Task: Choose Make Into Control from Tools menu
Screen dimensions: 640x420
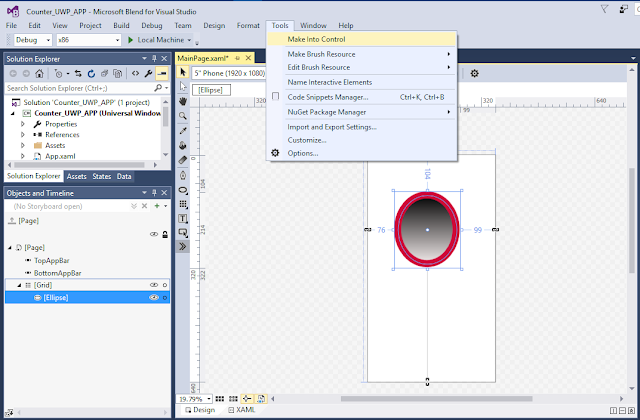Action: [x=362, y=40]
